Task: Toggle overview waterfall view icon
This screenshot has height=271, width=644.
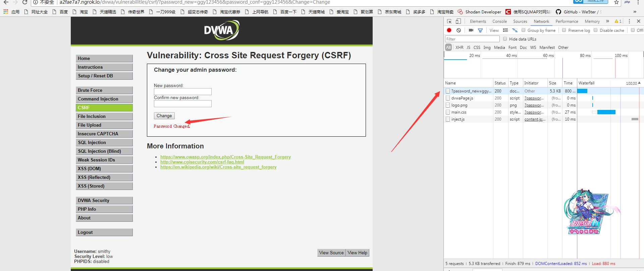Action: click(515, 30)
